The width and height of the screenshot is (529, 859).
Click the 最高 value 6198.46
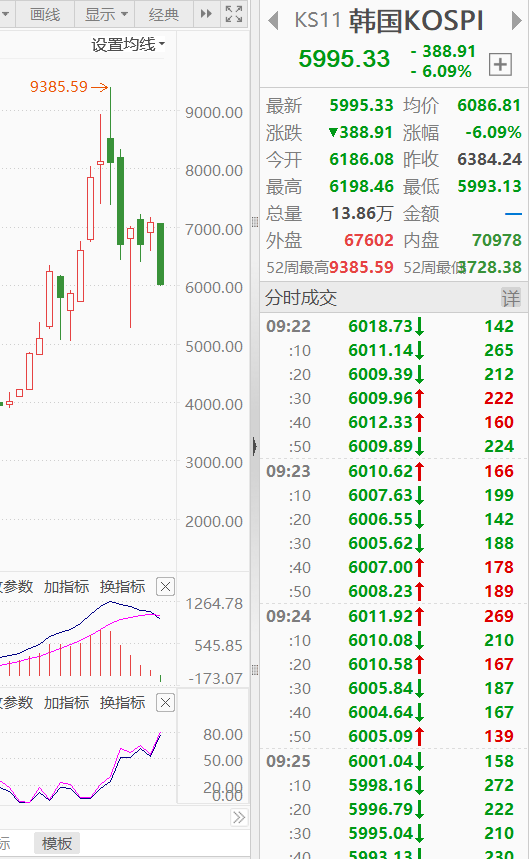pyautogui.click(x=361, y=186)
